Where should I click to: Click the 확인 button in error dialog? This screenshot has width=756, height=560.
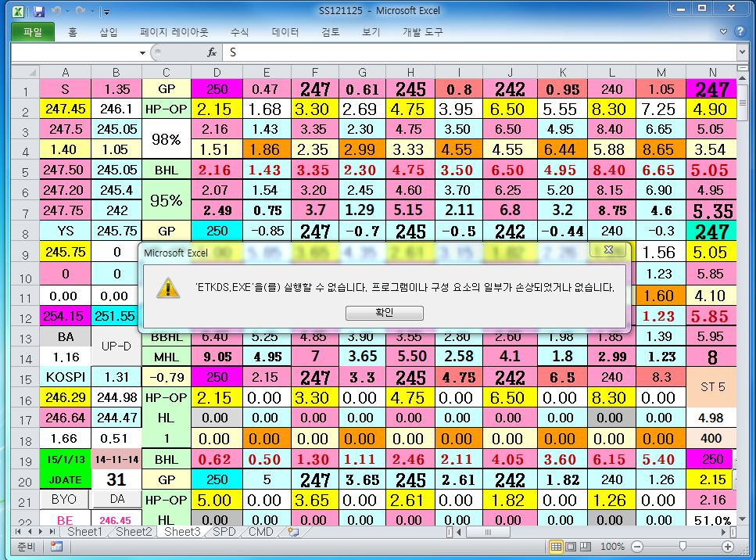click(x=384, y=313)
